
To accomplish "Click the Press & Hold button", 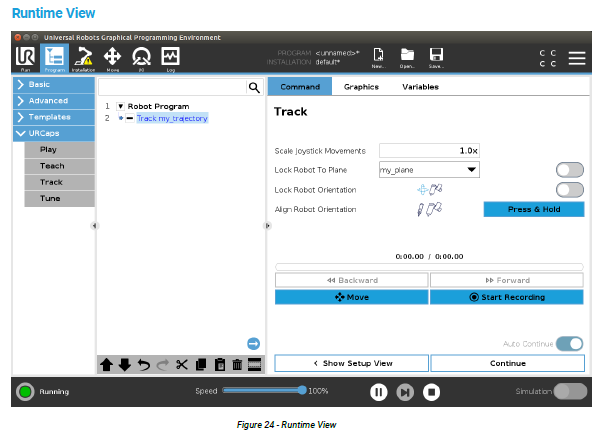I will click(534, 209).
